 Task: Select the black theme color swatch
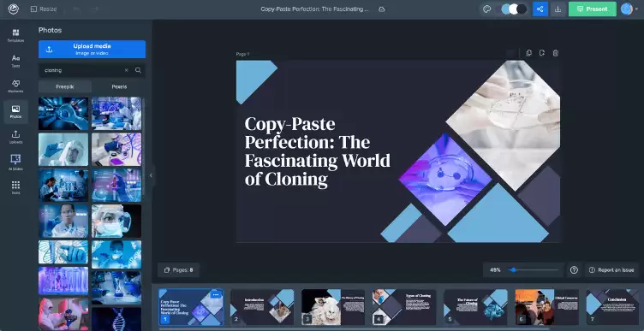pyautogui.click(x=522, y=9)
